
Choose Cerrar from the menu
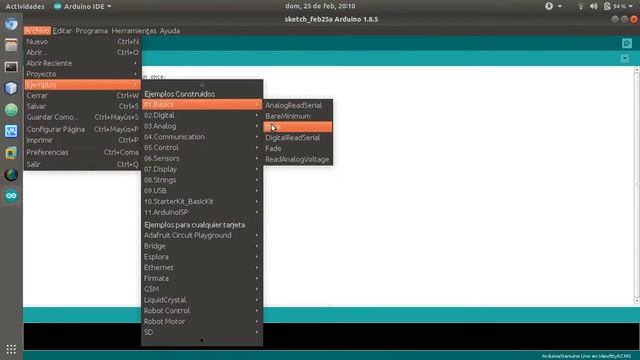[x=82, y=96]
